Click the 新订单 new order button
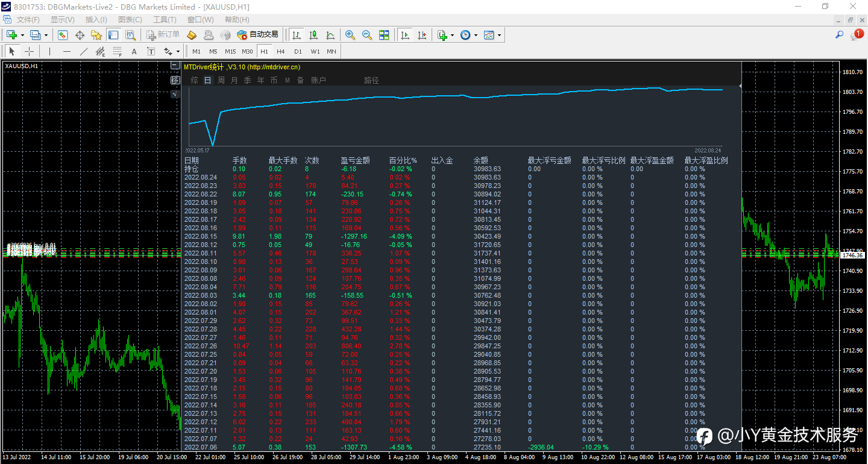Image resolution: width=868 pixels, height=464 pixels. click(x=163, y=35)
